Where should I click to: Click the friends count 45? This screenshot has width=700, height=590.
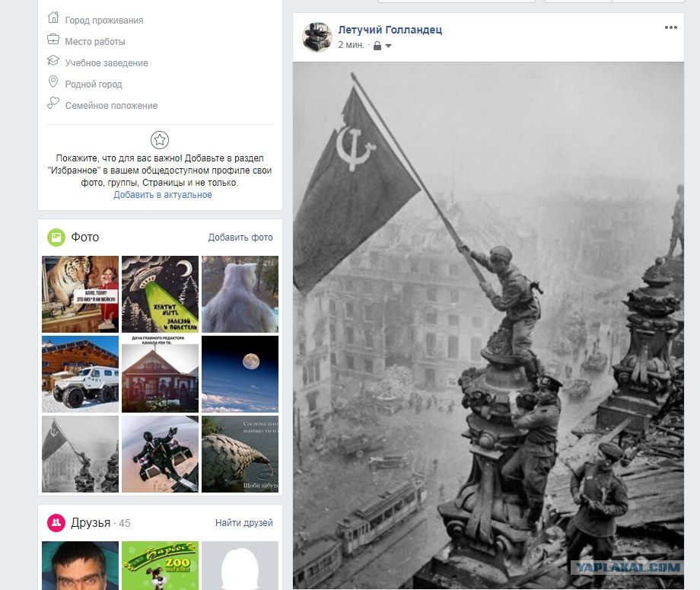click(x=125, y=523)
